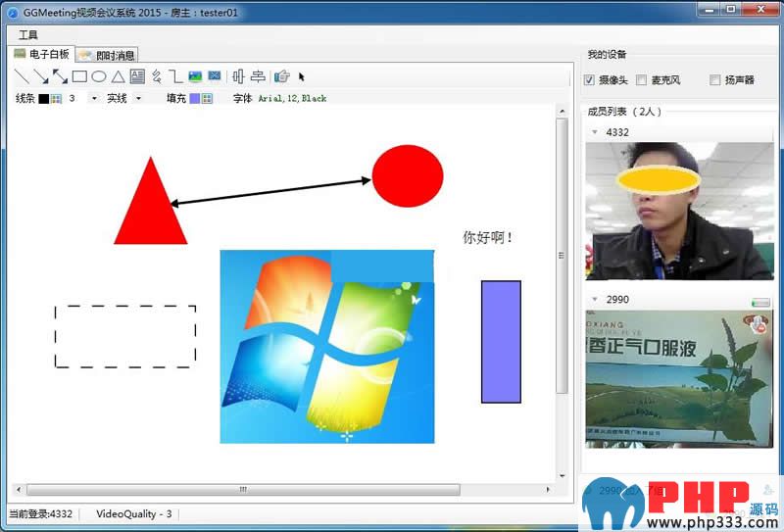Collapse member 4332 video panel

point(595,132)
